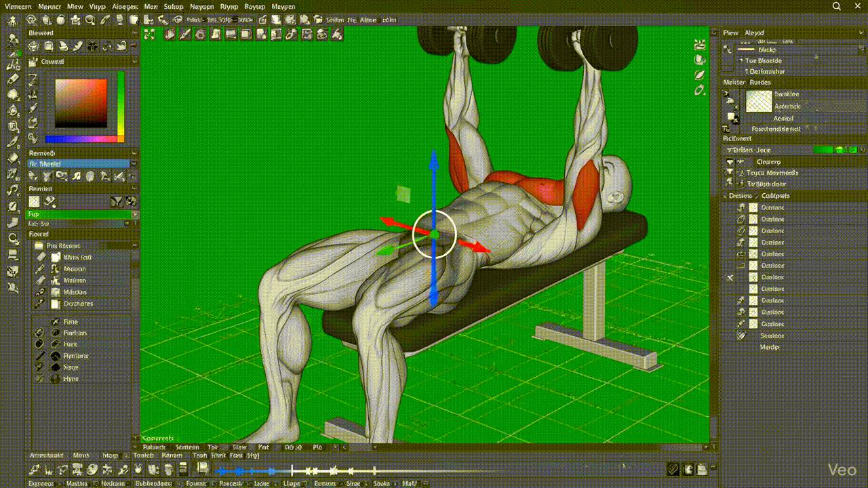868x488 pixels.
Task: Select the zoom magnifier tool in left toolbar
Action: pos(13,239)
